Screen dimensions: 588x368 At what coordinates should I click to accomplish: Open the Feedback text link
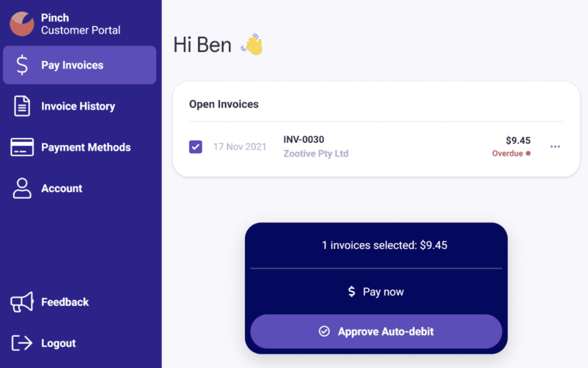(65, 302)
